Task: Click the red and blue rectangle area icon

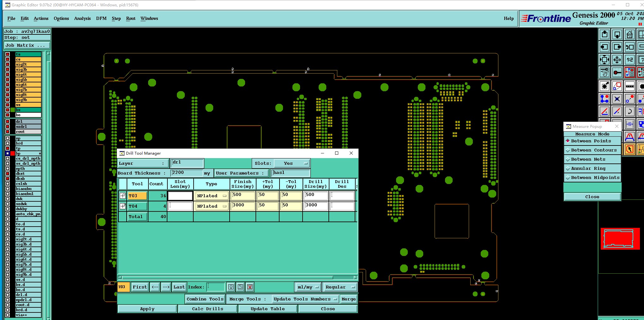Action: (617, 86)
